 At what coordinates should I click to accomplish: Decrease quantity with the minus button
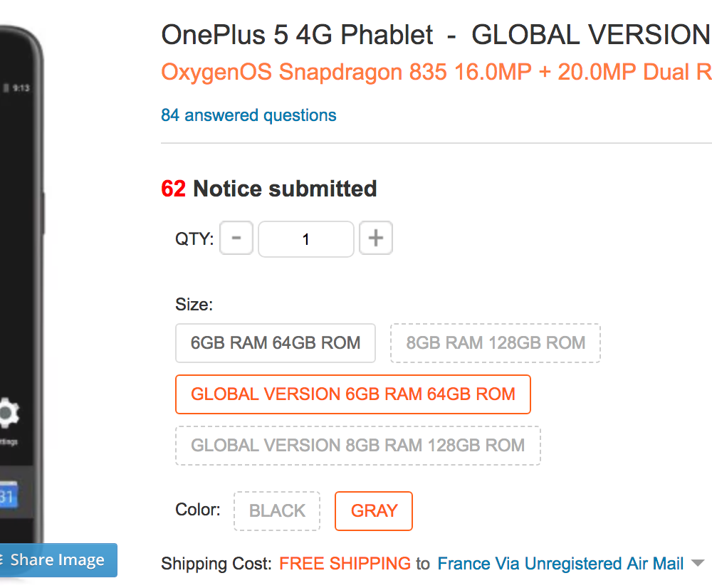236,238
